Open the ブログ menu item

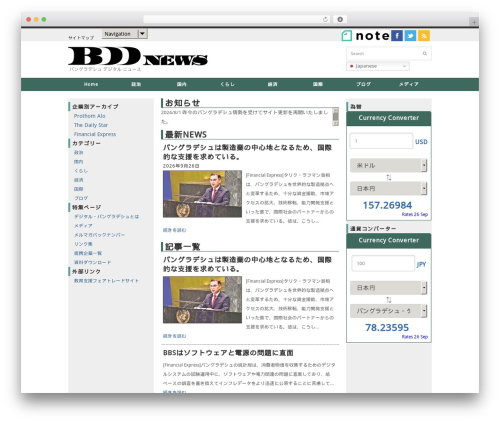point(363,84)
